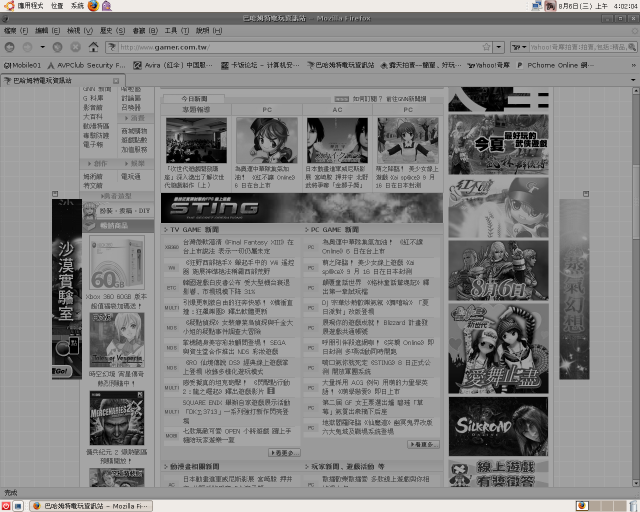The width and height of the screenshot is (640, 512).
Task: Click the Show Desktop icon in bottom panel
Action: tap(18, 506)
